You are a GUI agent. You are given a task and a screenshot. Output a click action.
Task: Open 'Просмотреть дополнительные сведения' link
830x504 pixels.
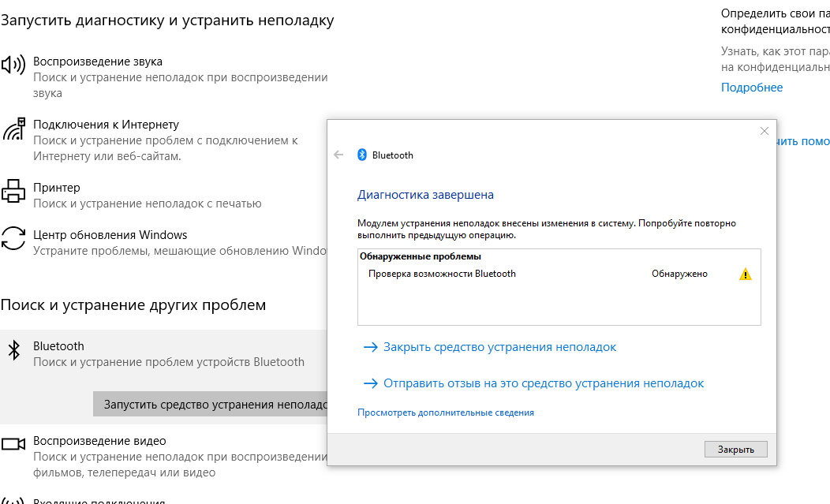tap(446, 413)
